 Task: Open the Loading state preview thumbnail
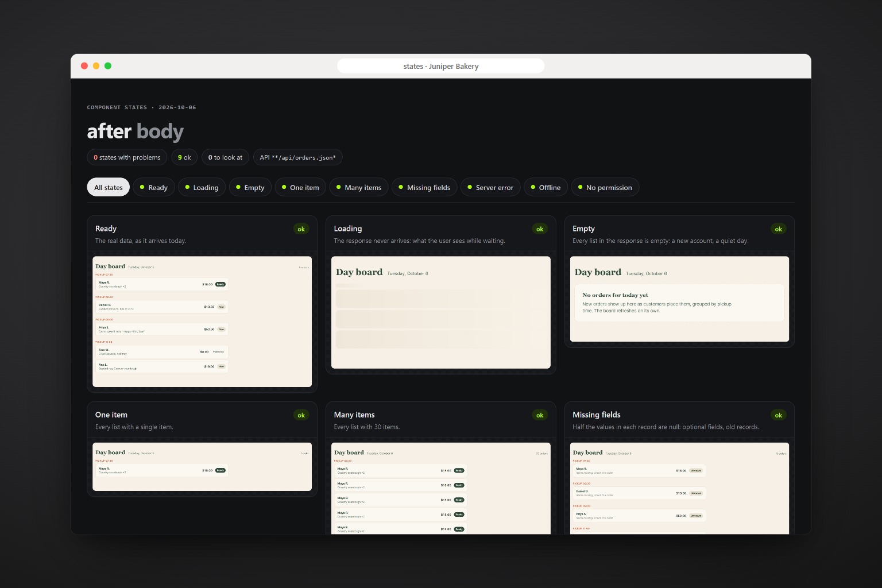coord(441,312)
